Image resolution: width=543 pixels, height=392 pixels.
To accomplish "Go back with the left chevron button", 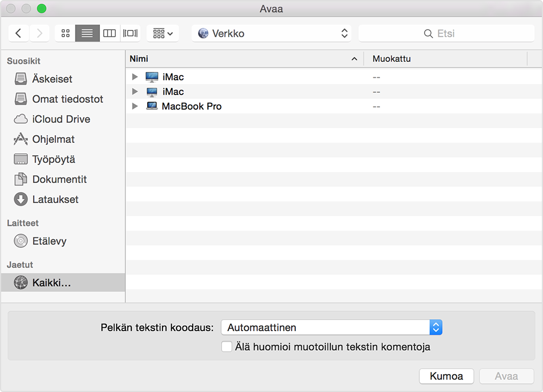I will tap(18, 33).
